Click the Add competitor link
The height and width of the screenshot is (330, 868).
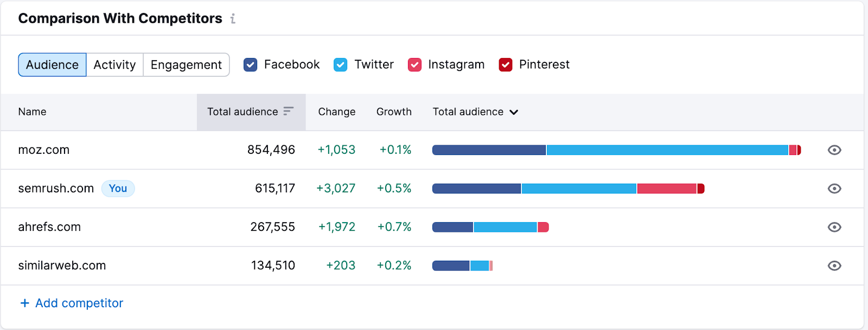click(x=79, y=303)
